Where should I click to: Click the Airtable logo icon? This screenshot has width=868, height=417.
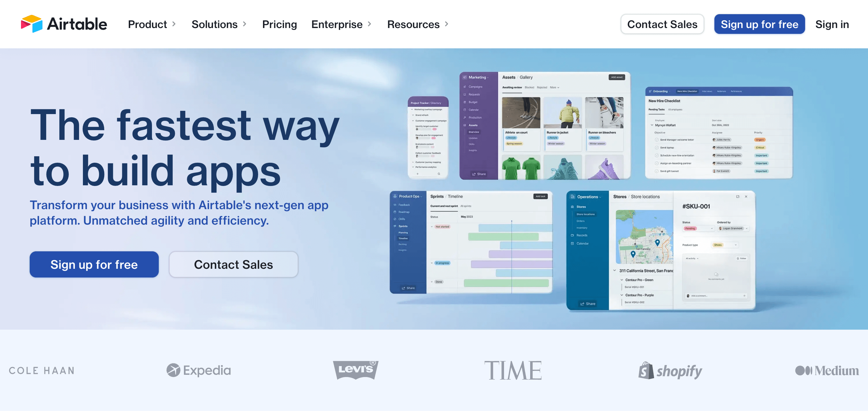pos(30,23)
